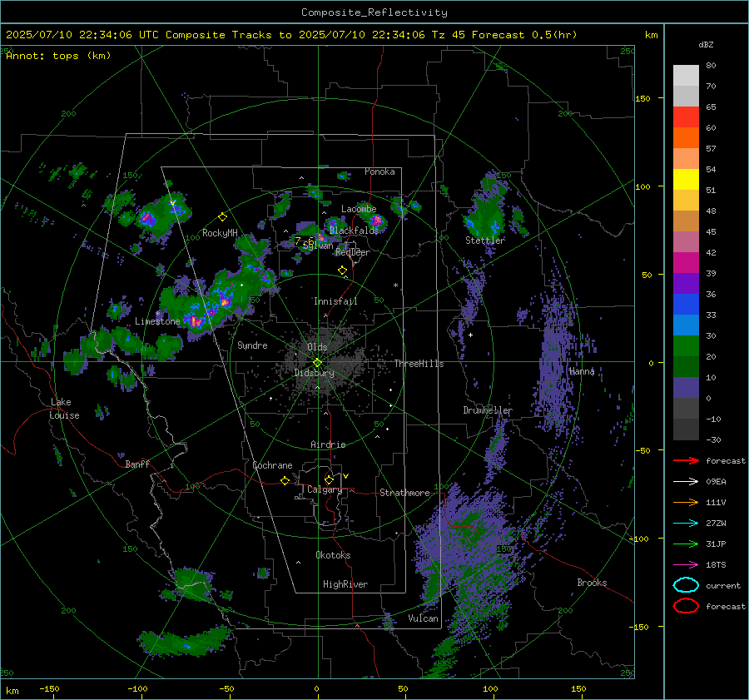Viewport: 749px width, 700px height.
Task: Select the yellow diamond marker near Cochrane
Action: click(285, 480)
